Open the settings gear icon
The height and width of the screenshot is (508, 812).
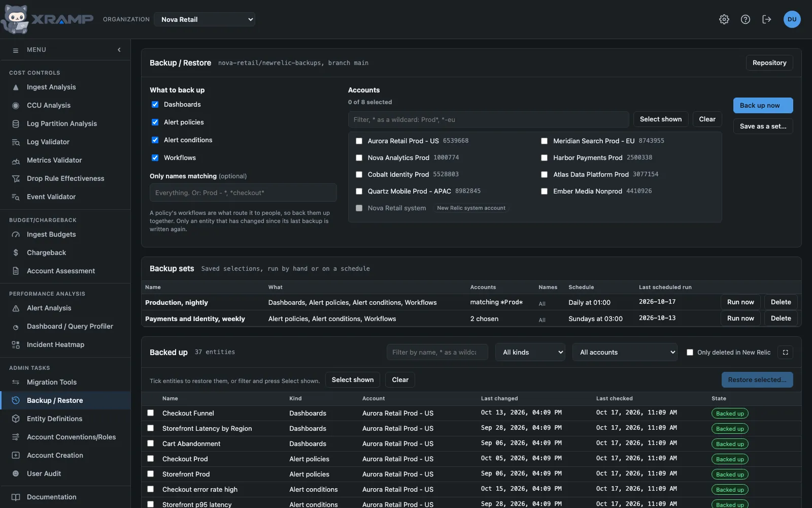[x=724, y=19]
